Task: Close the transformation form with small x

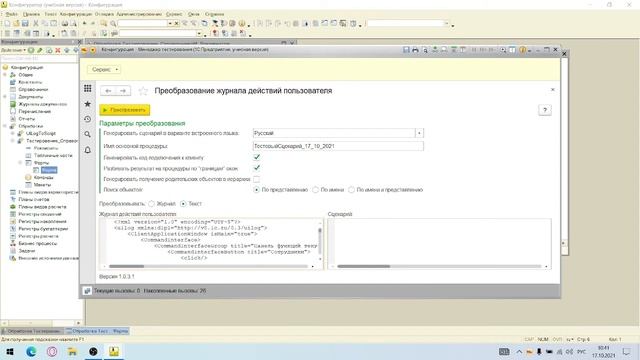Action: coord(553,90)
